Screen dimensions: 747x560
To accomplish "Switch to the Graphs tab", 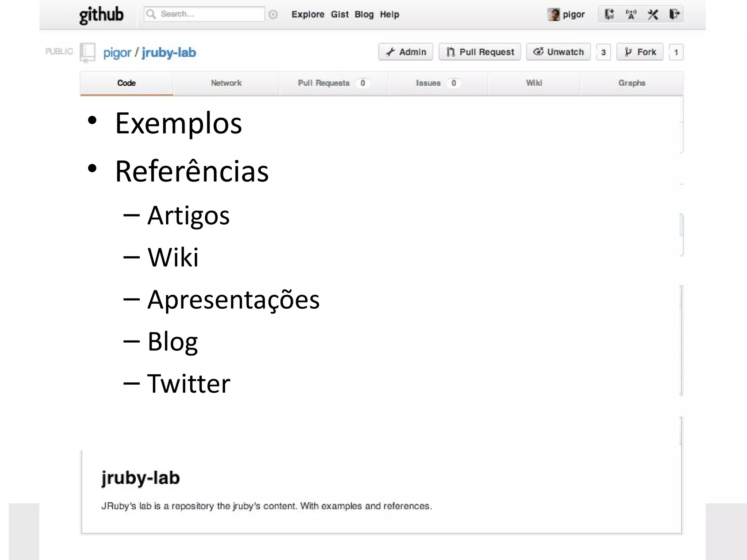I will [x=632, y=83].
